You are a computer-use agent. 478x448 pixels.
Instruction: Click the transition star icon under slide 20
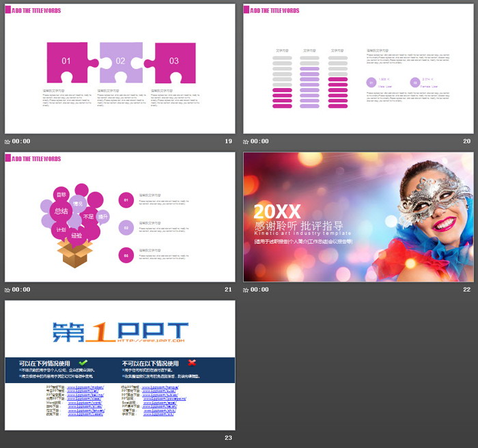pos(247,141)
